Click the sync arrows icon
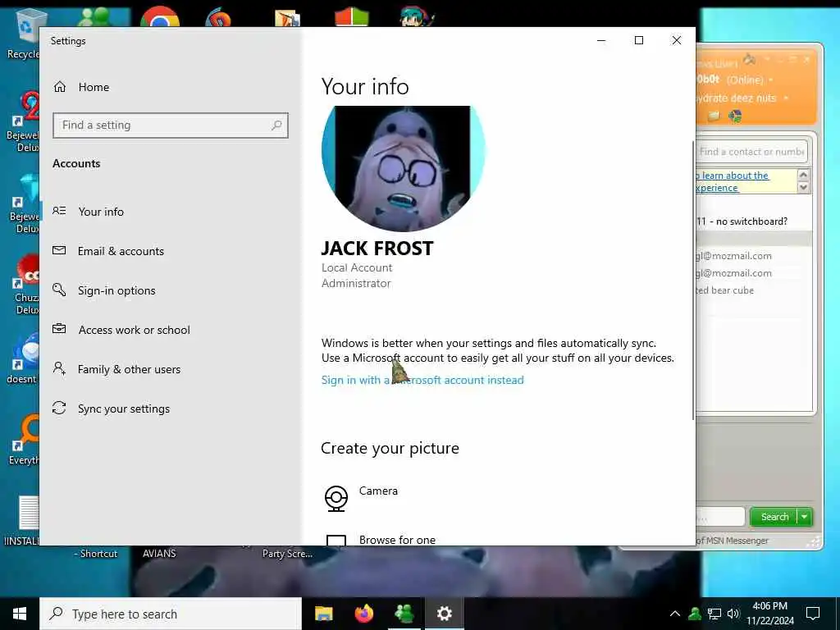 pos(59,409)
